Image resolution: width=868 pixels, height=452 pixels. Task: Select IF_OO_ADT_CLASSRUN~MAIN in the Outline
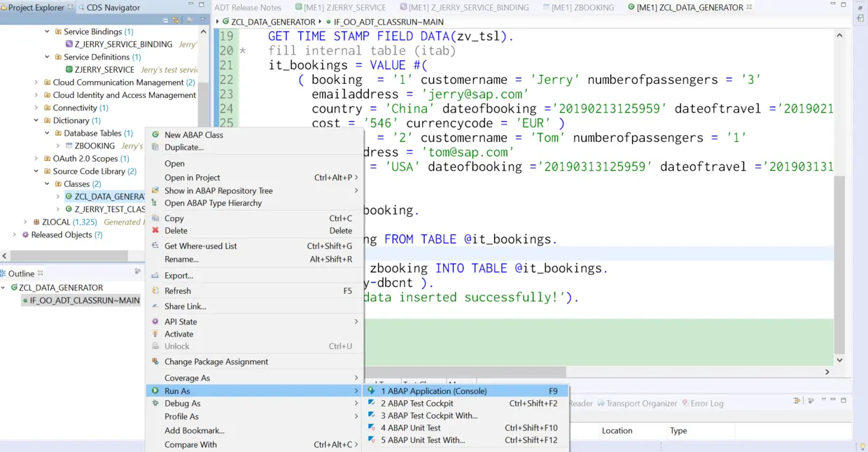click(80, 300)
